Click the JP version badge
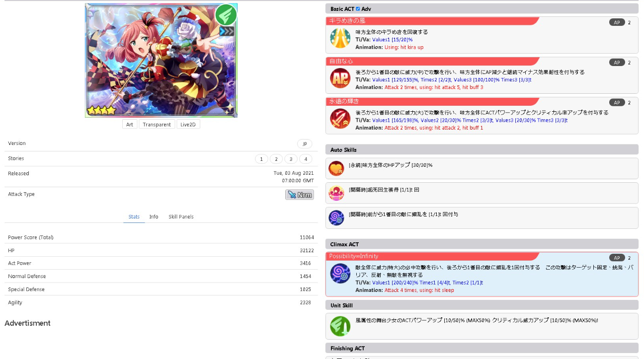 pos(305,144)
